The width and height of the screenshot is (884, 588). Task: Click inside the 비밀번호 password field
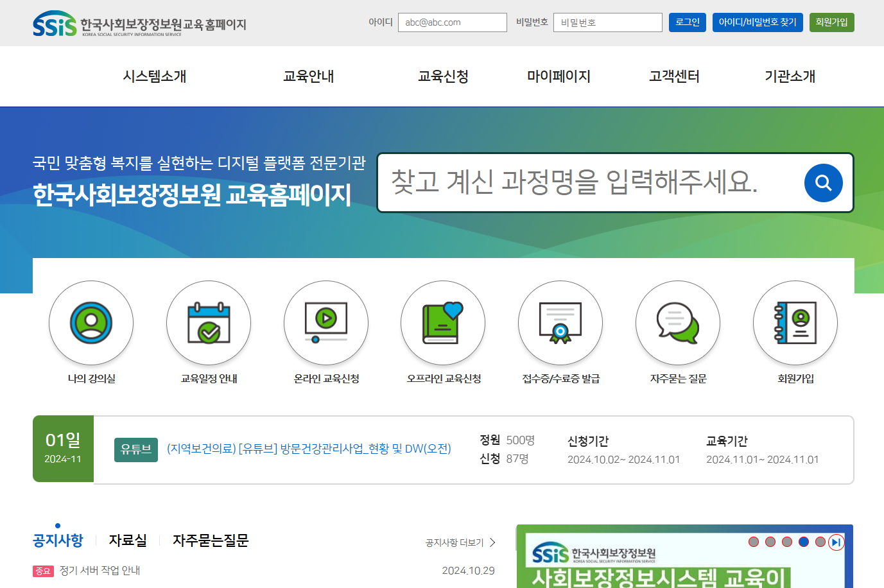[607, 22]
